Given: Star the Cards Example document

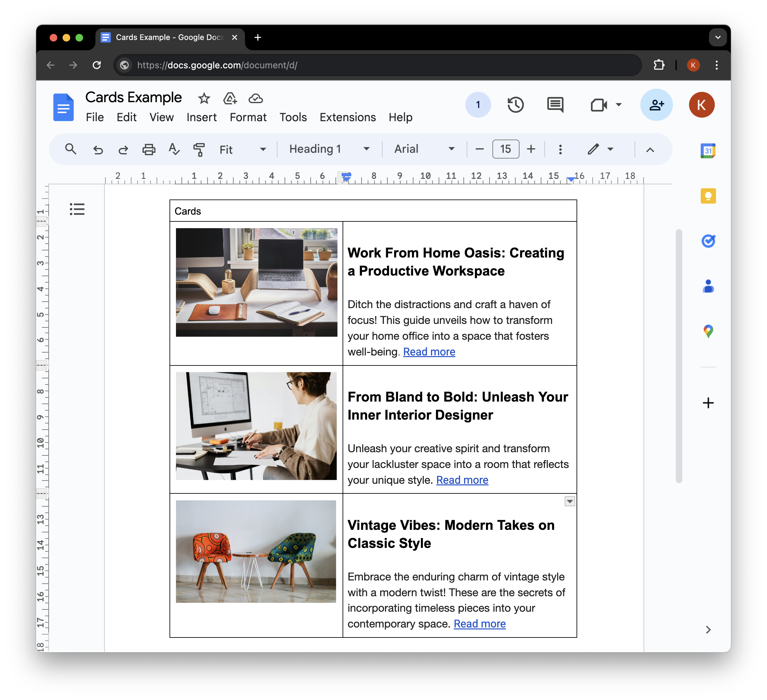Looking at the screenshot, I should click(204, 99).
